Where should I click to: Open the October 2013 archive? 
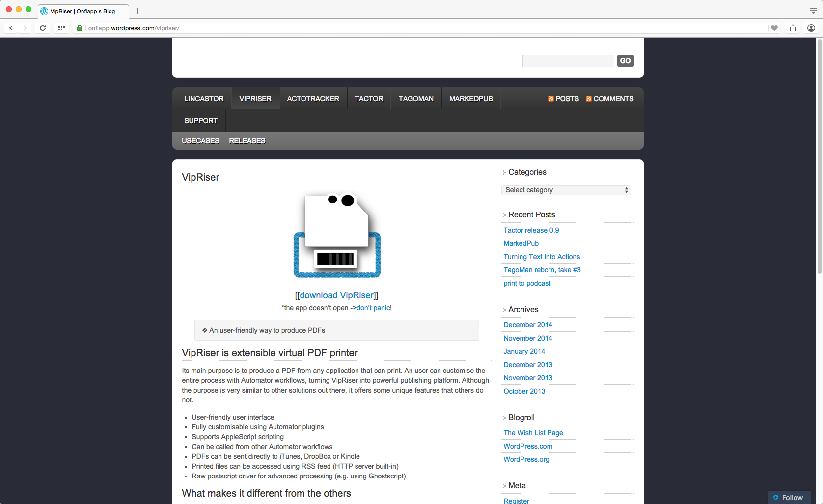(524, 391)
